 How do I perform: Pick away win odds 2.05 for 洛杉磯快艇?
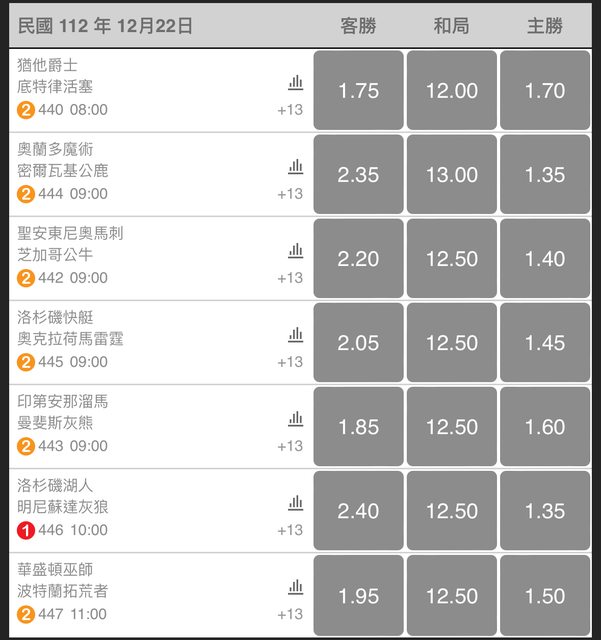pyautogui.click(x=358, y=343)
